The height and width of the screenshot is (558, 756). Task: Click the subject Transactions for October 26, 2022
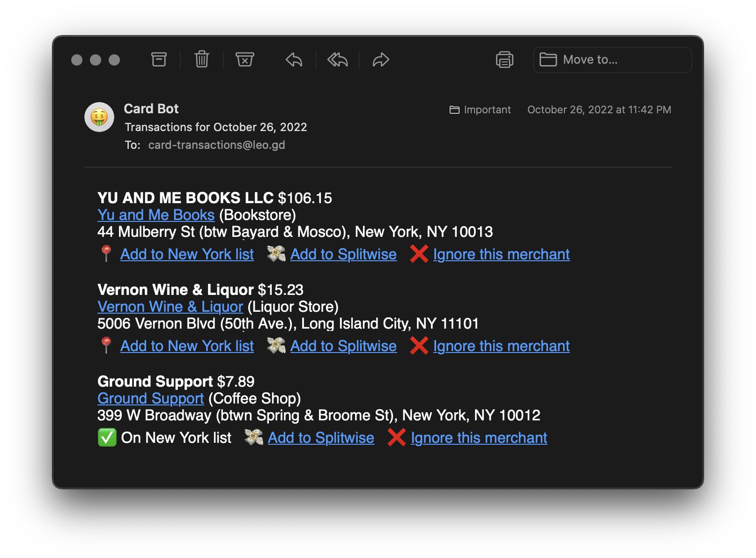(216, 127)
